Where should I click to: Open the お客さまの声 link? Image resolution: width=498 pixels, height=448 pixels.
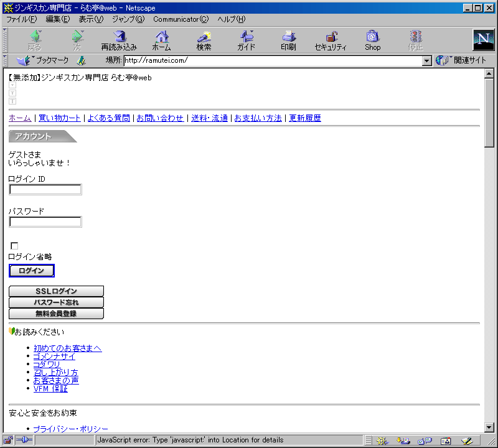[56, 380]
